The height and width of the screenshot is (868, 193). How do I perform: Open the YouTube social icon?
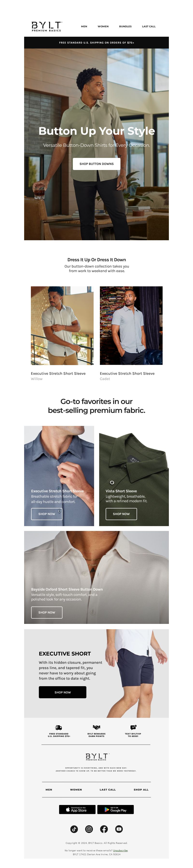[x=119, y=829]
